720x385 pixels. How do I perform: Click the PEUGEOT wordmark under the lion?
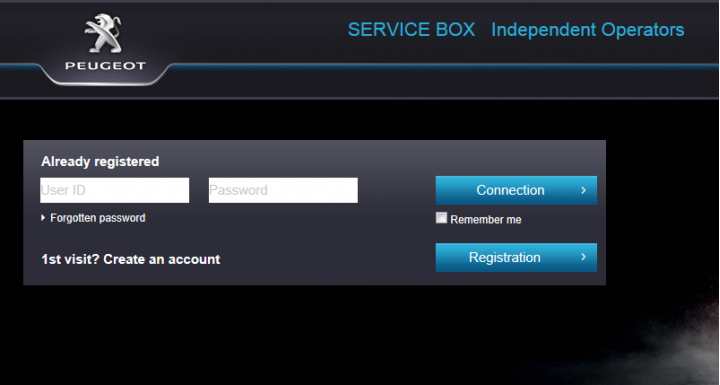tap(105, 66)
